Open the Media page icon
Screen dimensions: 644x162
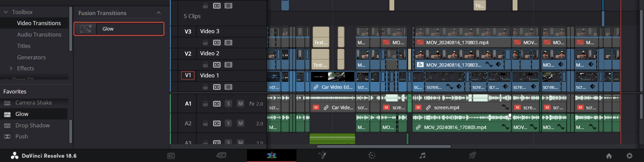tap(171, 156)
